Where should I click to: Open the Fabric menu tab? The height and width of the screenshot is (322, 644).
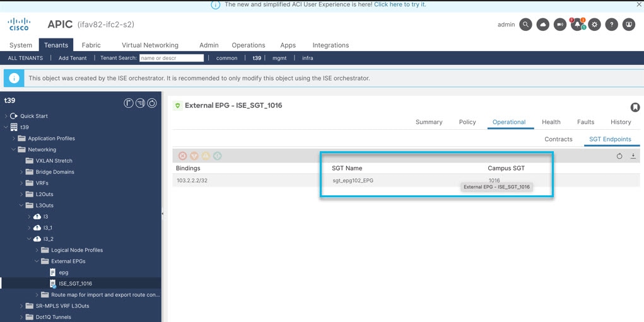[x=91, y=45]
